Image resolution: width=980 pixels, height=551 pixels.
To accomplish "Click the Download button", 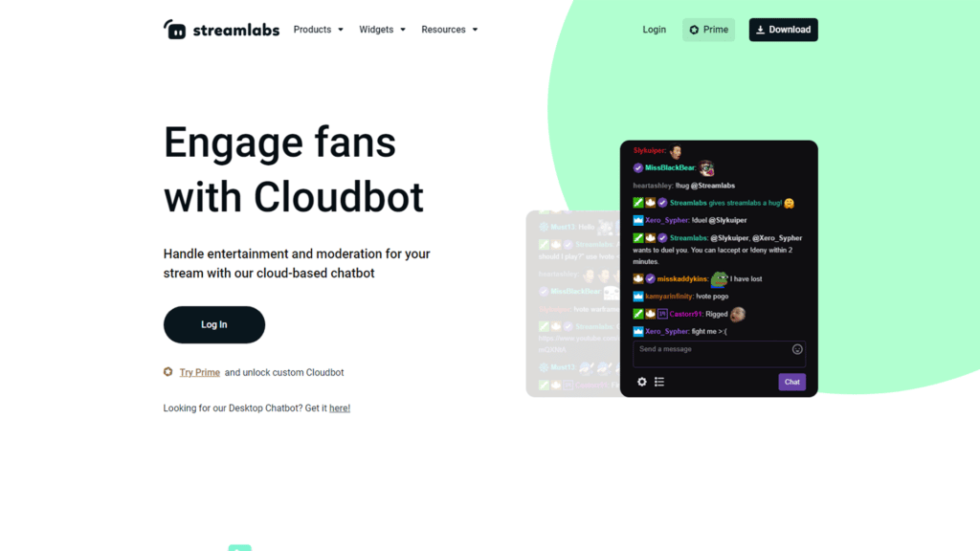I will point(783,30).
